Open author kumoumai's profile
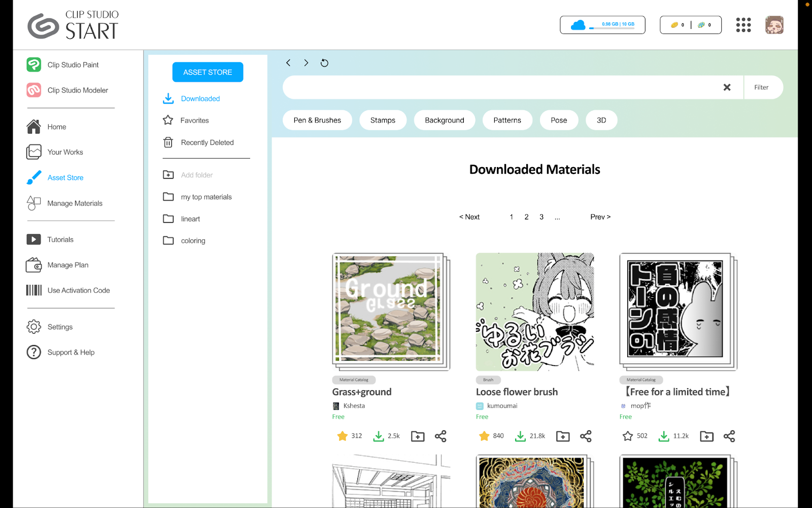Screen dimensions: 812x508 pyautogui.click(x=497, y=406)
